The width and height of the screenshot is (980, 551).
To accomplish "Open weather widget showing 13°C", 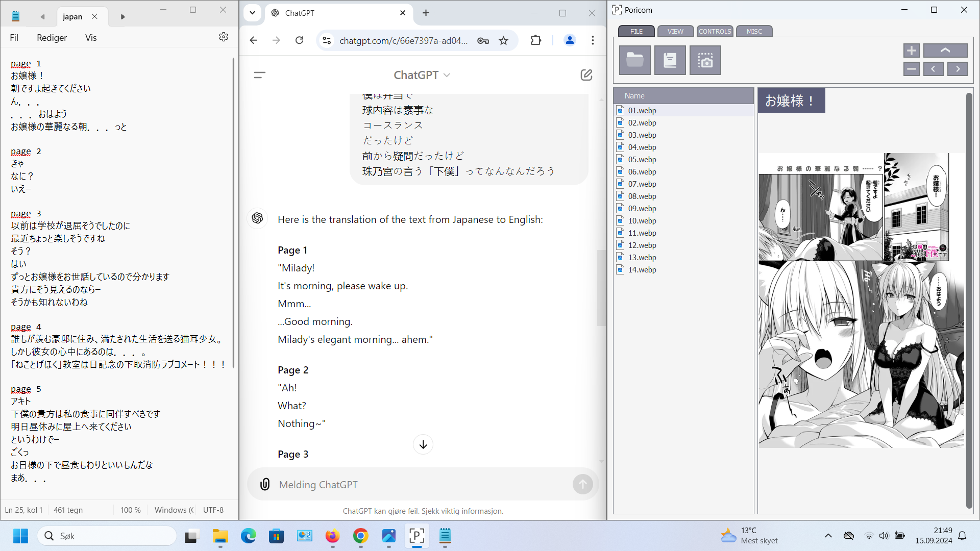I will point(749,535).
